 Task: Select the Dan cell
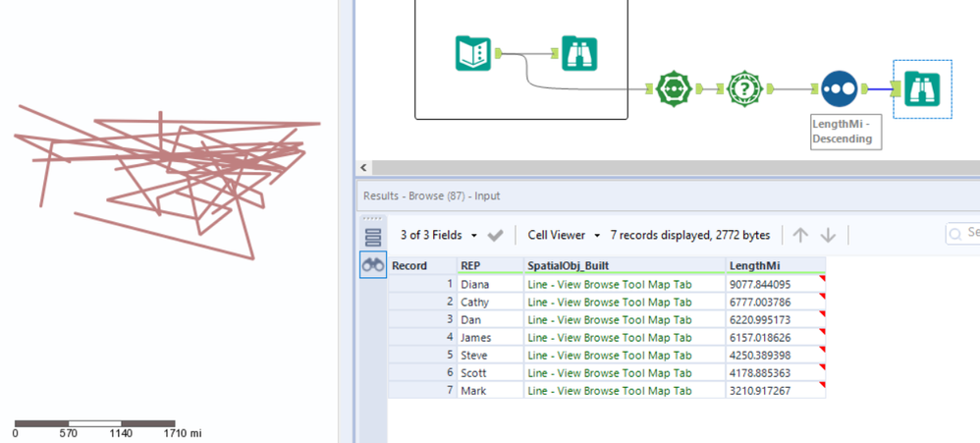491,319
